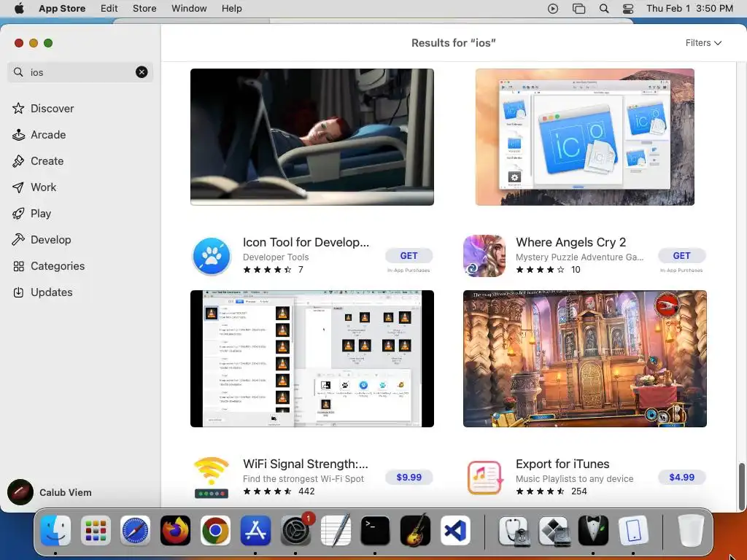Image resolution: width=747 pixels, height=560 pixels.
Task: Open the Store menu
Action: [x=144, y=9]
